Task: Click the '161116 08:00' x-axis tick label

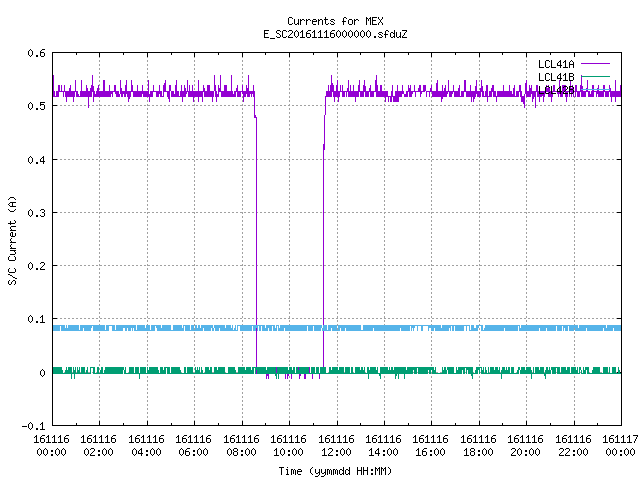Action: tap(241, 446)
